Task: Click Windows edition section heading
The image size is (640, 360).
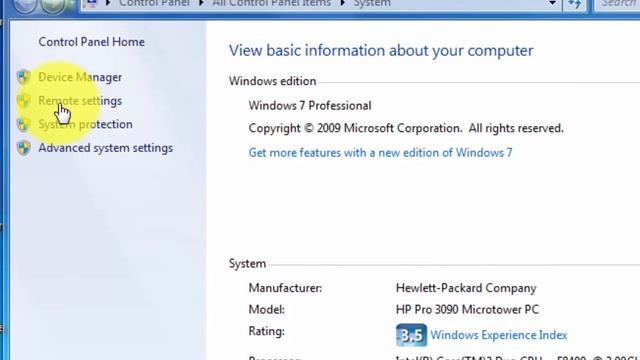Action: (x=272, y=81)
